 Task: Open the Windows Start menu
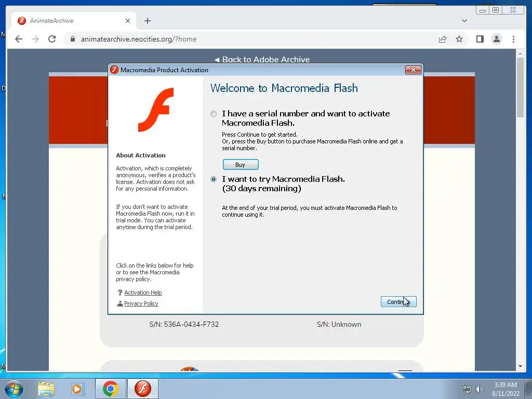(x=14, y=389)
